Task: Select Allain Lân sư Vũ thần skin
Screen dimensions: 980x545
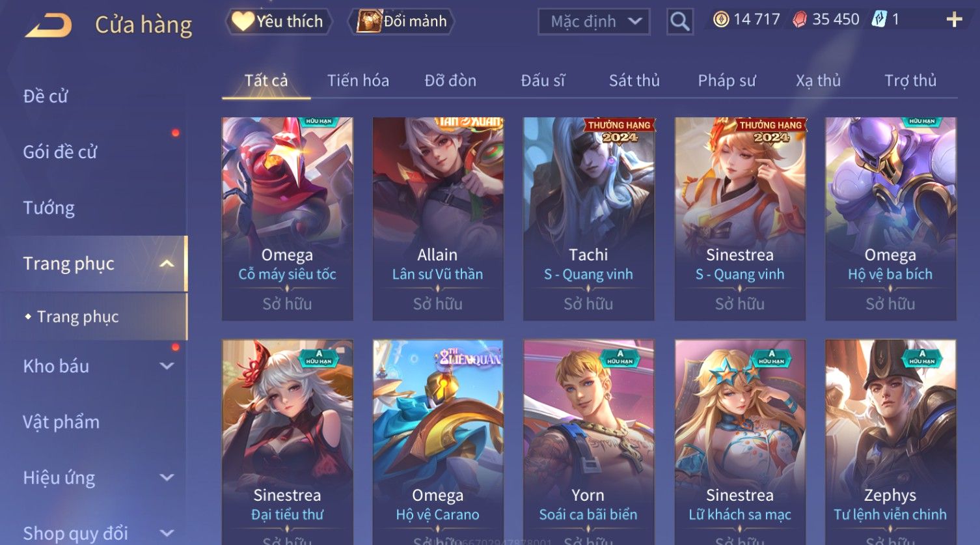Action: pyautogui.click(x=438, y=219)
